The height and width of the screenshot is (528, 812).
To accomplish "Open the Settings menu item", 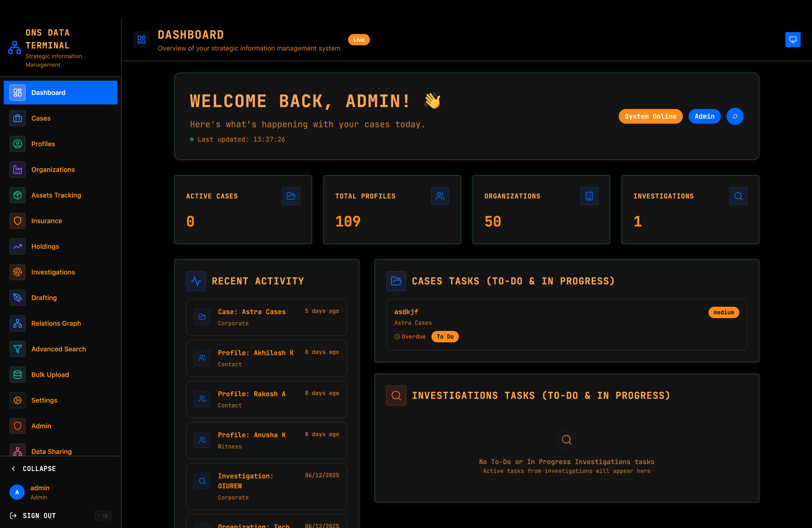I will 60,400.
